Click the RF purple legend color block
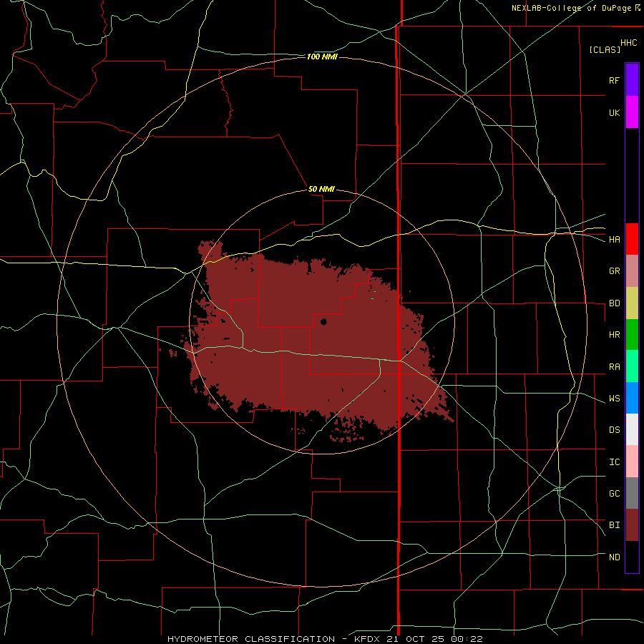644x644 pixels. pos(632,80)
